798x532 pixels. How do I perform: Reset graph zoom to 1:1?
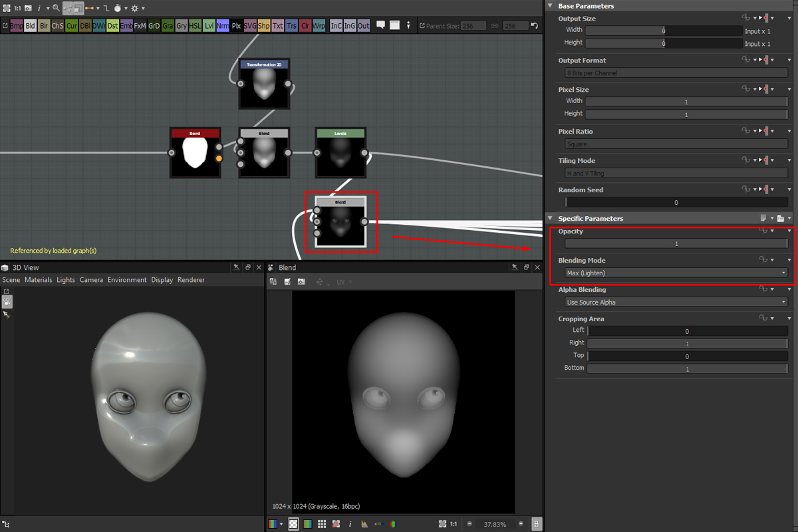pos(17,8)
